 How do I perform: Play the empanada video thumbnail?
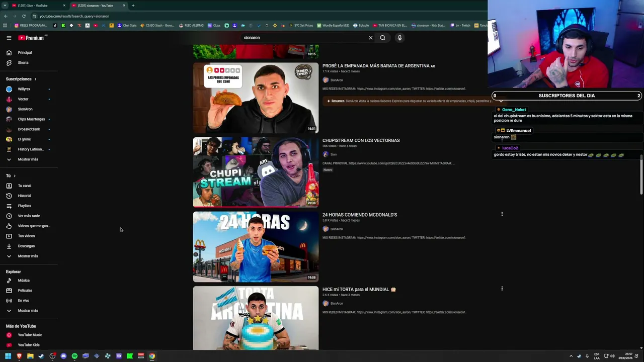click(256, 98)
